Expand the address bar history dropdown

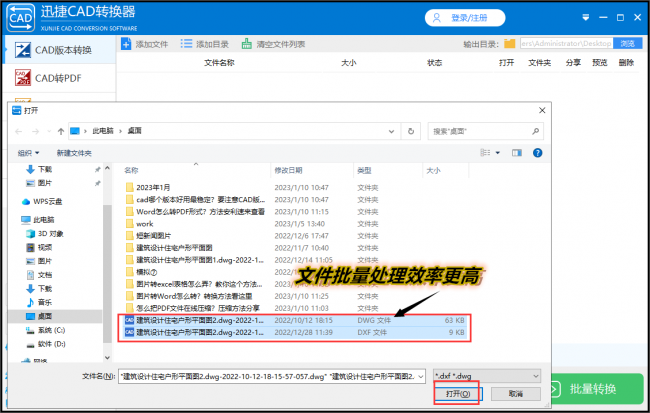(x=391, y=131)
